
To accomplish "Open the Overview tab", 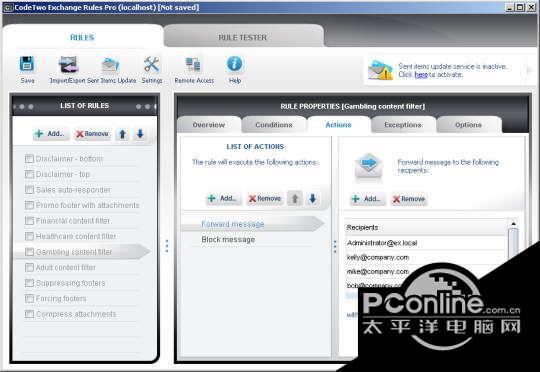I will tap(209, 125).
